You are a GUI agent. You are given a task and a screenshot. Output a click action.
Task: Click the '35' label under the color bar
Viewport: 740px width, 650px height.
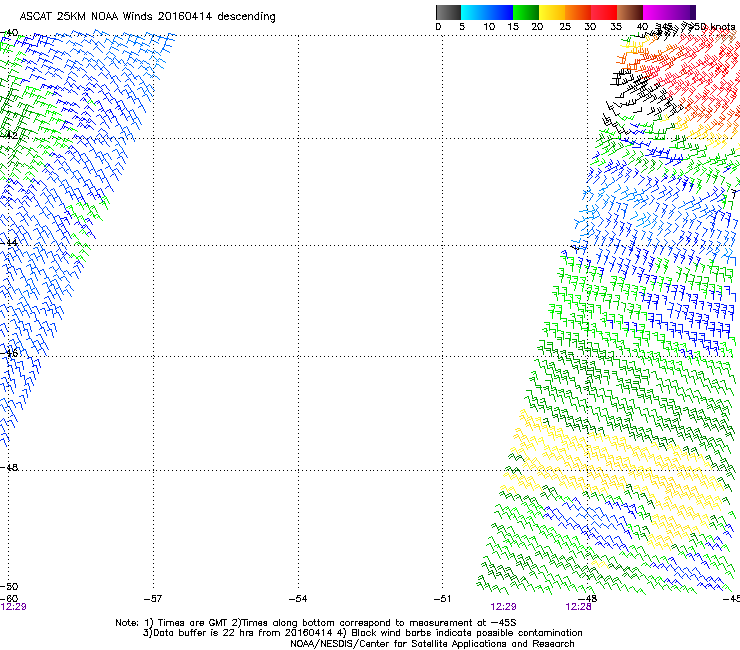[x=616, y=27]
